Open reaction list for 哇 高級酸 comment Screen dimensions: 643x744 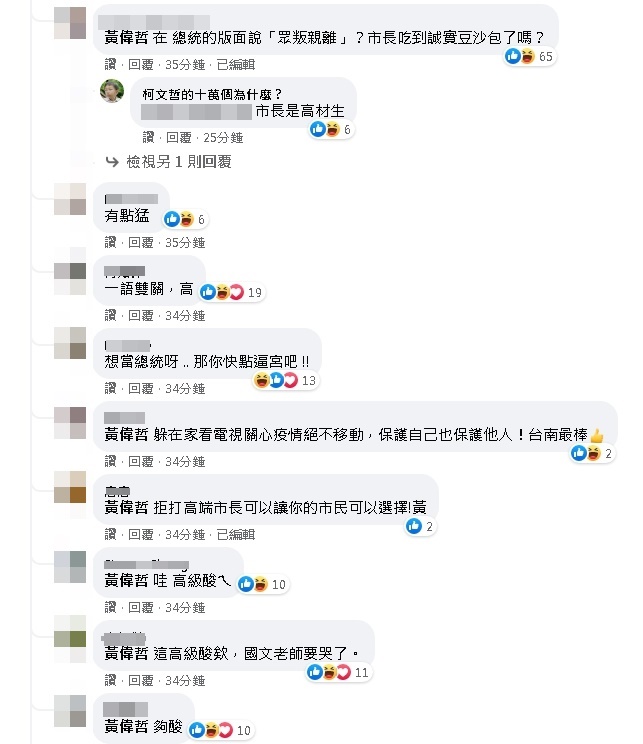coord(262,584)
